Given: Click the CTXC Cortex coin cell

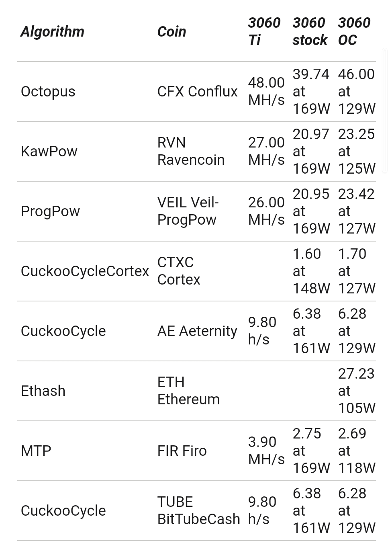Looking at the screenshot, I should [x=179, y=271].
